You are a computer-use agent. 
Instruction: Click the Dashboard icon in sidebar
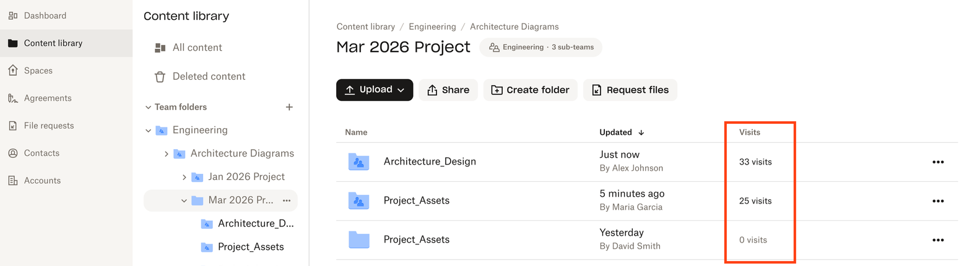click(x=13, y=15)
